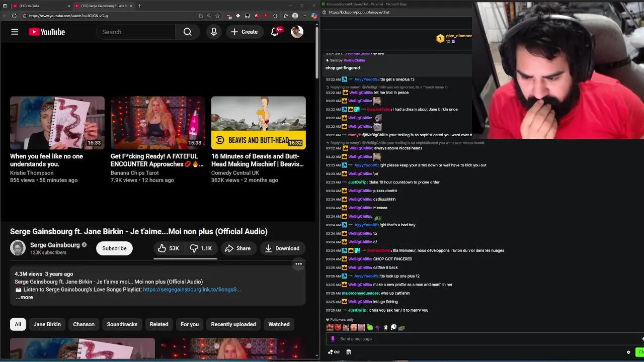Click the Kristie Thompson channel name

[32, 173]
